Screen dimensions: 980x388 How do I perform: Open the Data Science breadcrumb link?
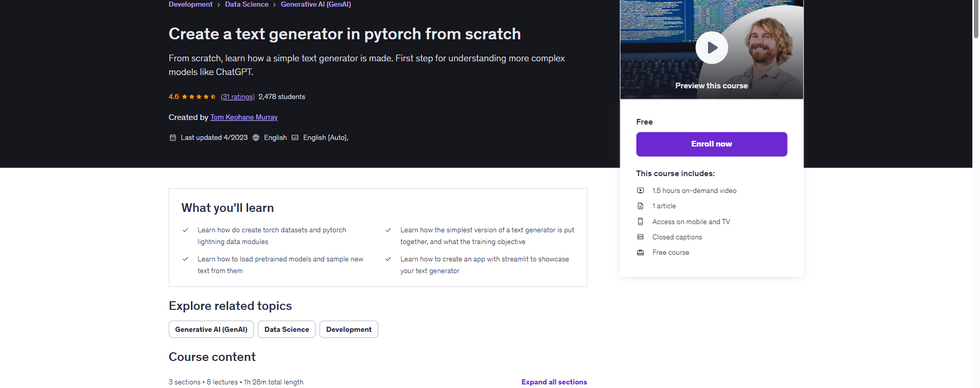(247, 4)
